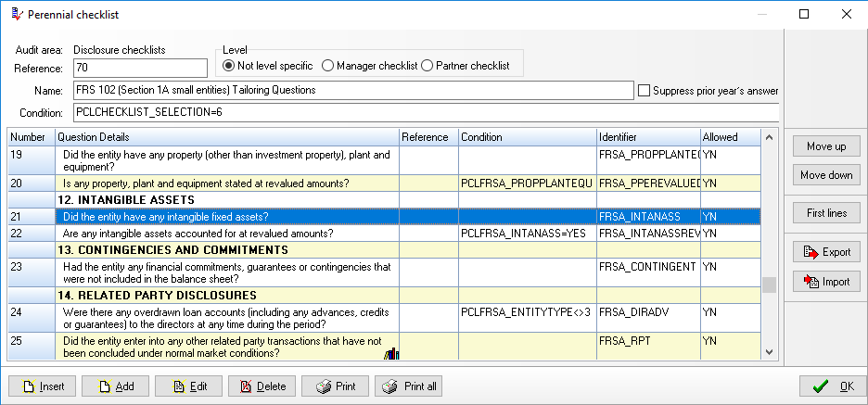Click the Add button
Screen dimensions: 868x405
[115, 386]
